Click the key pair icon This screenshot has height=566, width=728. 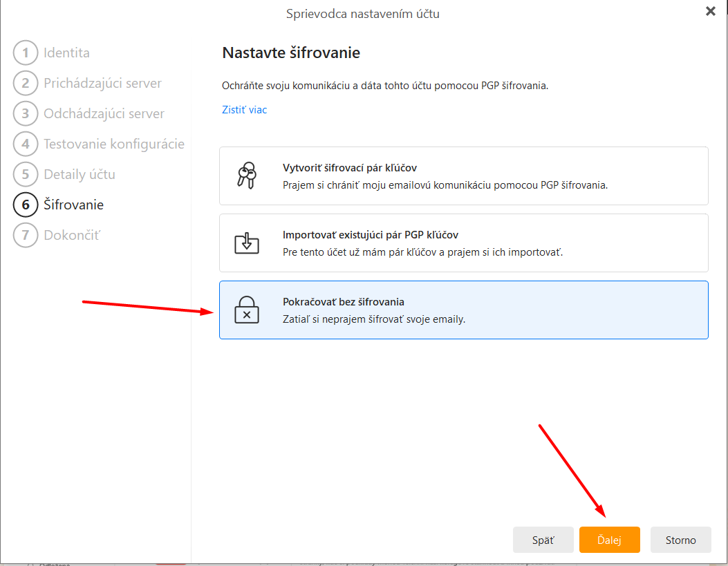pos(247,176)
